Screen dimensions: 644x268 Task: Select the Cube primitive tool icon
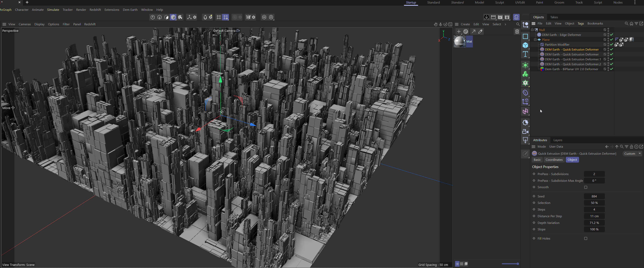coord(525,45)
